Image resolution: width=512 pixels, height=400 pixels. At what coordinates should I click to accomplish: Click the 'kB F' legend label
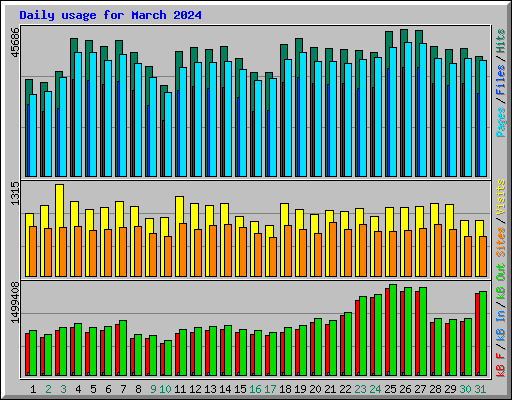pyautogui.click(x=501, y=365)
